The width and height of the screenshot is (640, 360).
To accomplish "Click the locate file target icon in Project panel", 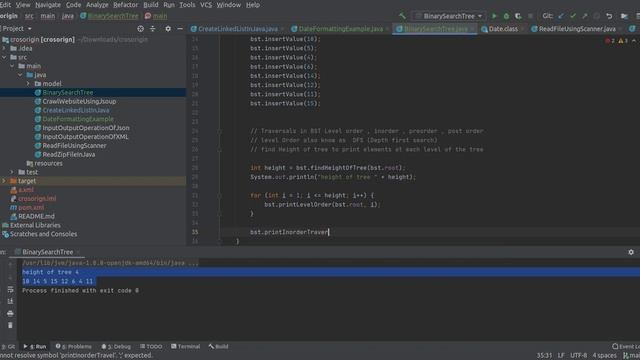I will pyautogui.click(x=140, y=29).
